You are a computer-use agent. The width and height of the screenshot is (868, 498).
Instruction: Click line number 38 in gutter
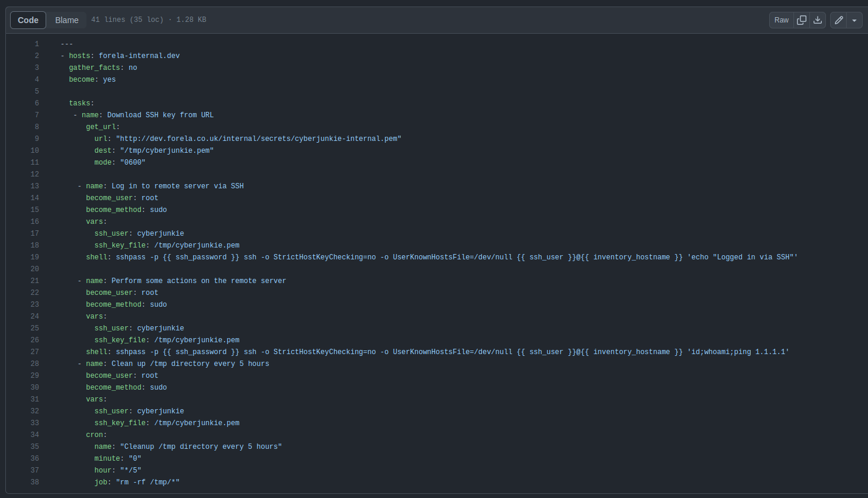click(x=35, y=482)
